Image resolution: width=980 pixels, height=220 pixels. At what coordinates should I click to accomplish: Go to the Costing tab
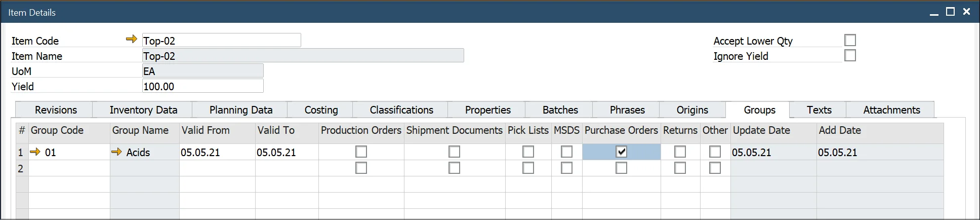pyautogui.click(x=321, y=110)
